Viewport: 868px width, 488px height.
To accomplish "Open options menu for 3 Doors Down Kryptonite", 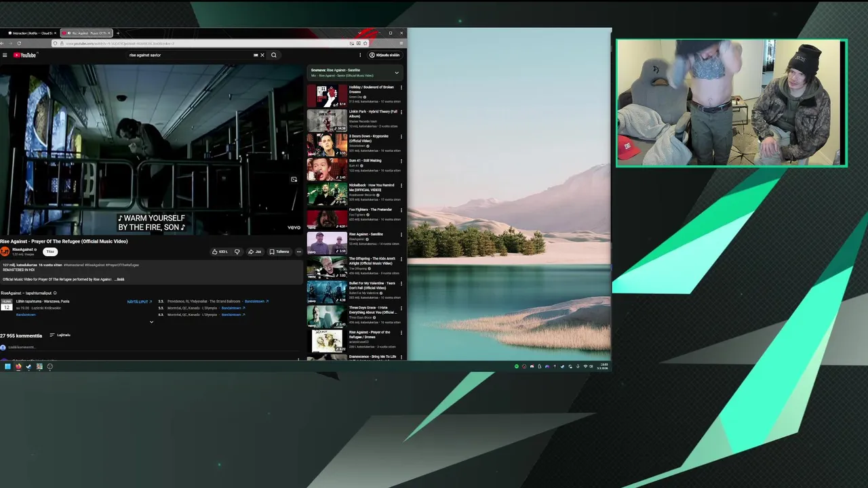I will click(x=401, y=136).
